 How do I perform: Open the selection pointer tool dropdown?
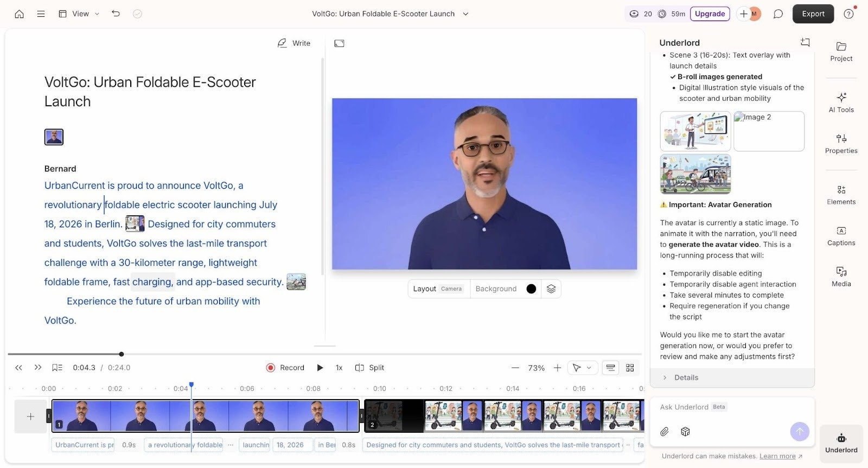coord(582,368)
